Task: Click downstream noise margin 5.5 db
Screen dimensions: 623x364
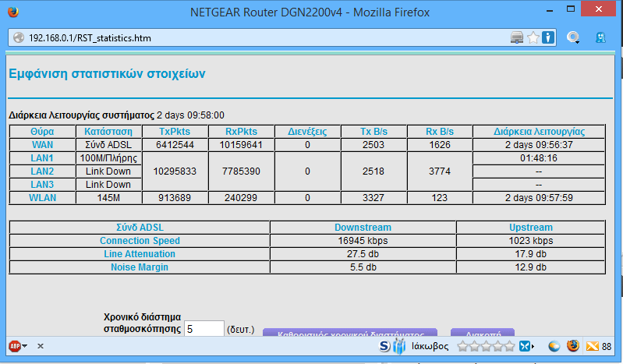Action: tap(363, 267)
